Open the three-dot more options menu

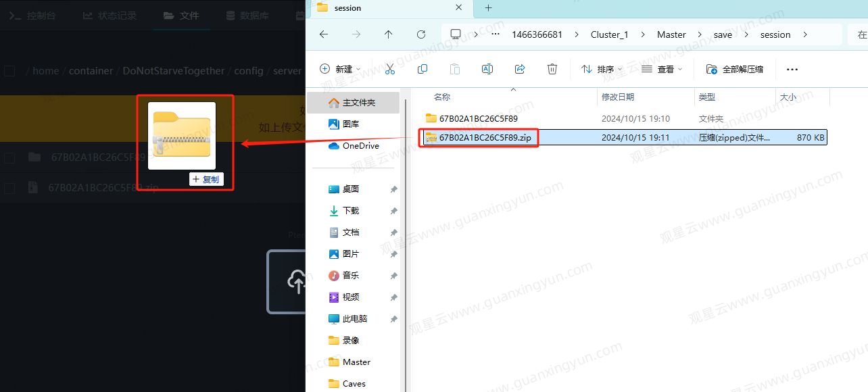792,69
